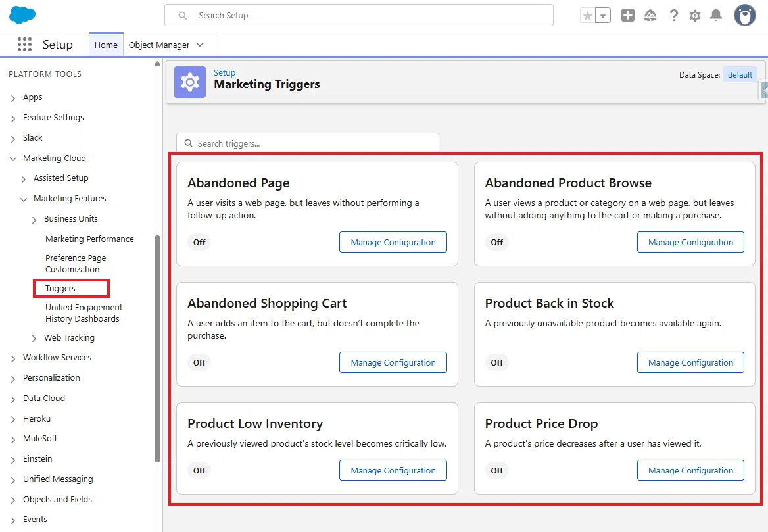Open the global actions plus icon

click(x=627, y=15)
